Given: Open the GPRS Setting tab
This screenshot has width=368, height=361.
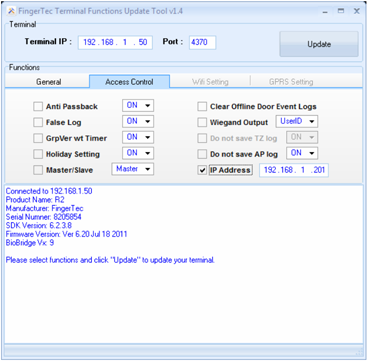Looking at the screenshot, I should (x=291, y=82).
